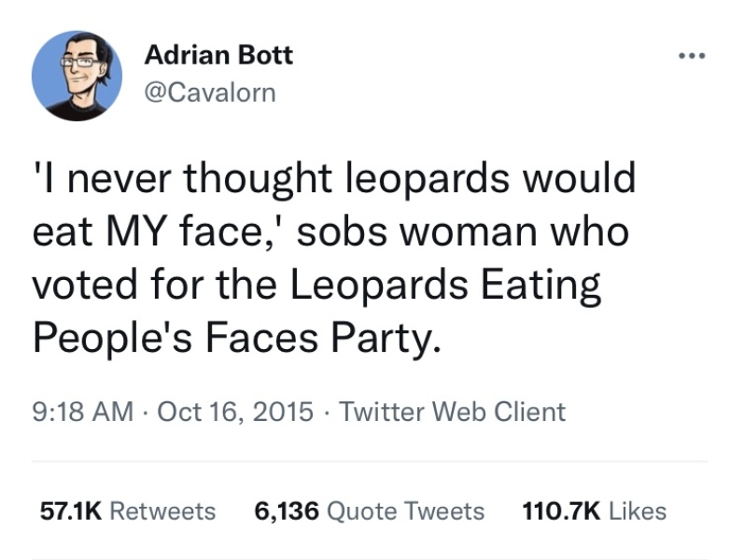Click the words 'sobs woman who' in the tweet
The image size is (730, 560).
(469, 231)
